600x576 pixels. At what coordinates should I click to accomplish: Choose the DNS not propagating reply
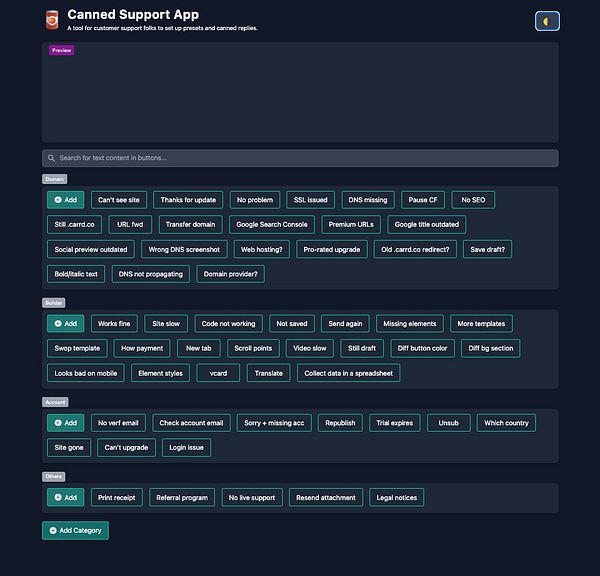150,274
